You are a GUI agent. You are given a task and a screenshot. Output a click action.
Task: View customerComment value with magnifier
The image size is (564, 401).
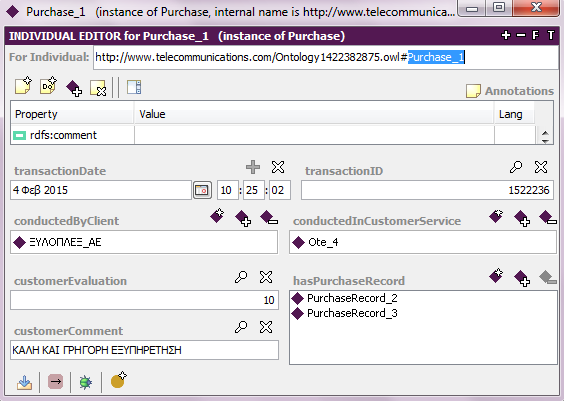pyautogui.click(x=241, y=327)
